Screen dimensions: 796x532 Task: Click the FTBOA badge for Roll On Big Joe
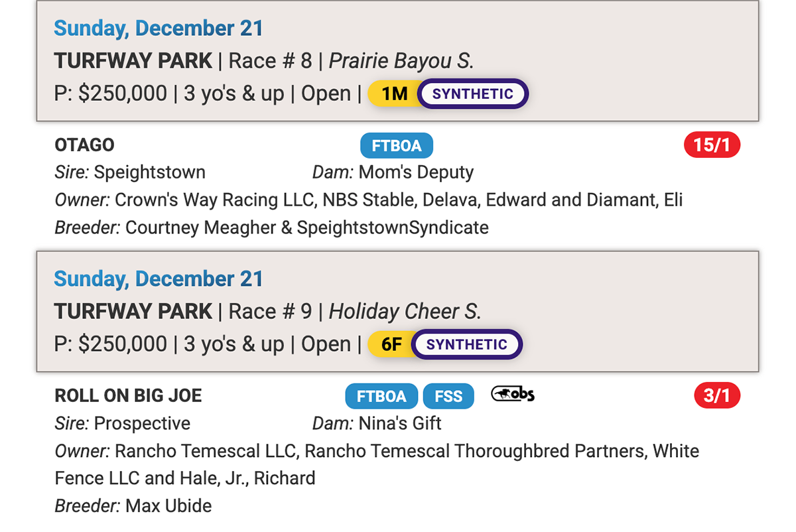(381, 396)
